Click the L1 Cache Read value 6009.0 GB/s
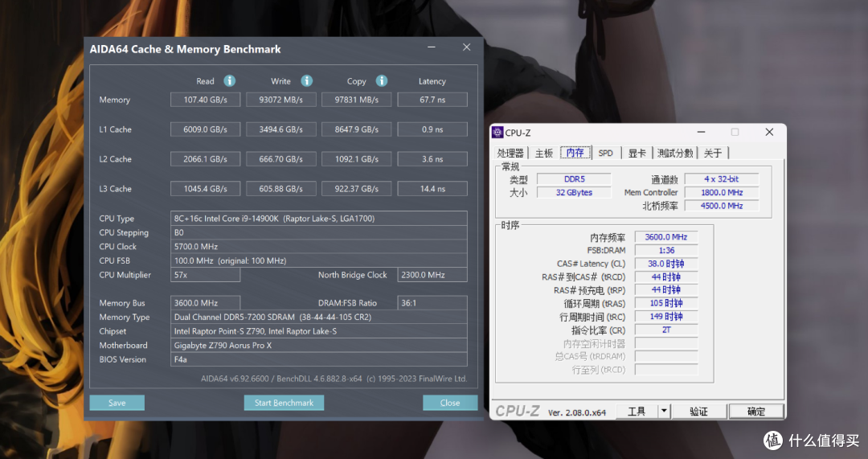The width and height of the screenshot is (868, 459). coord(206,129)
